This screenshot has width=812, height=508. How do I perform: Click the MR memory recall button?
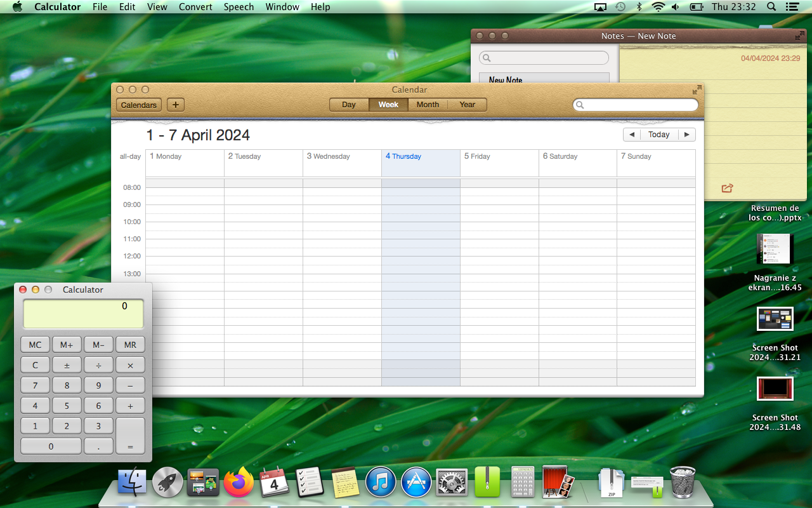130,345
